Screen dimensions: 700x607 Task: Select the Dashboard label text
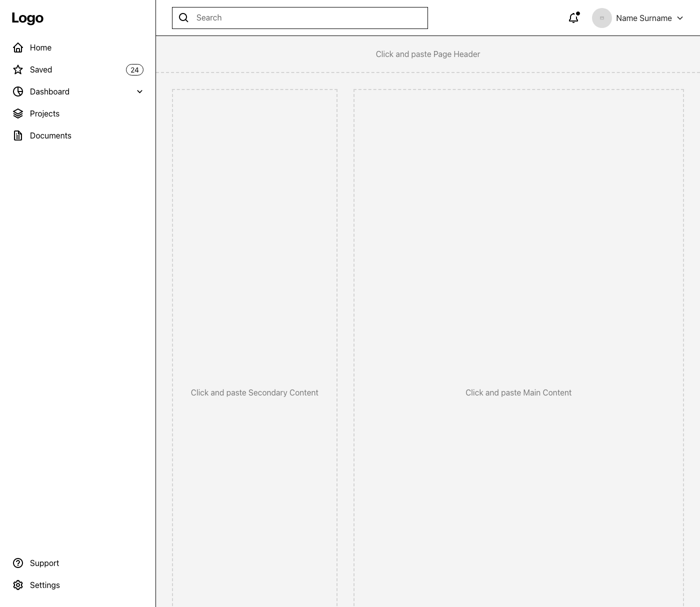pos(49,91)
